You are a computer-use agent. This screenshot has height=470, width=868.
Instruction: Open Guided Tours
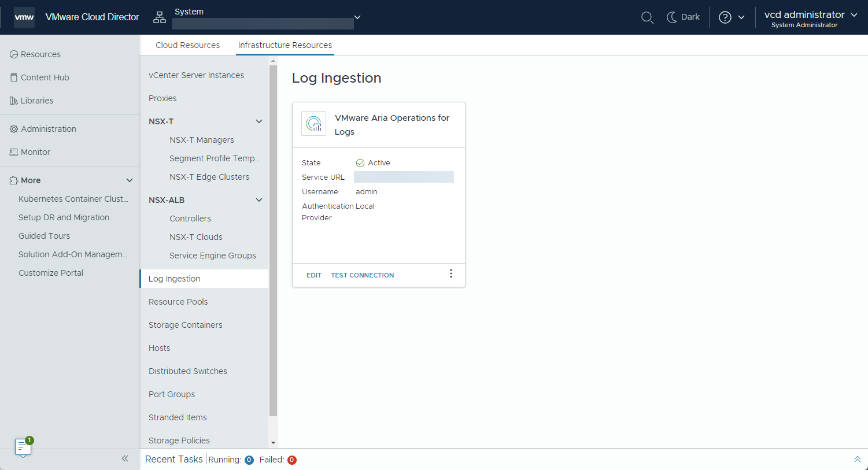click(x=44, y=236)
